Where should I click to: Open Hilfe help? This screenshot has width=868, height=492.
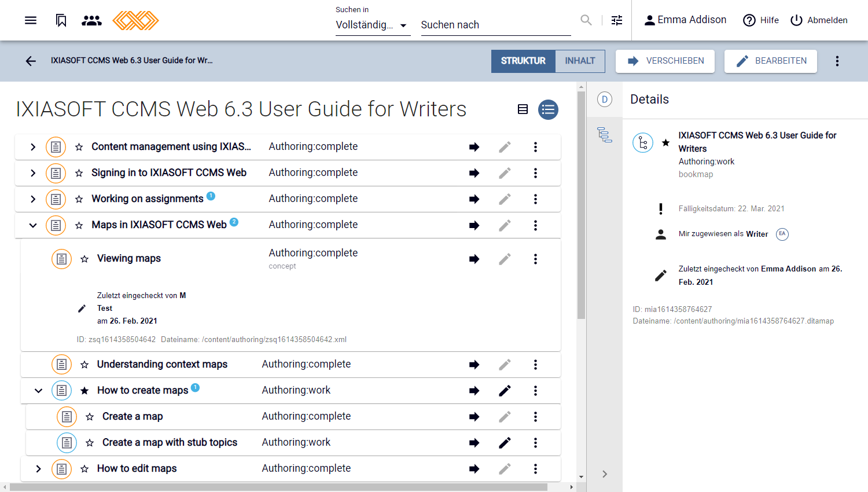[761, 20]
